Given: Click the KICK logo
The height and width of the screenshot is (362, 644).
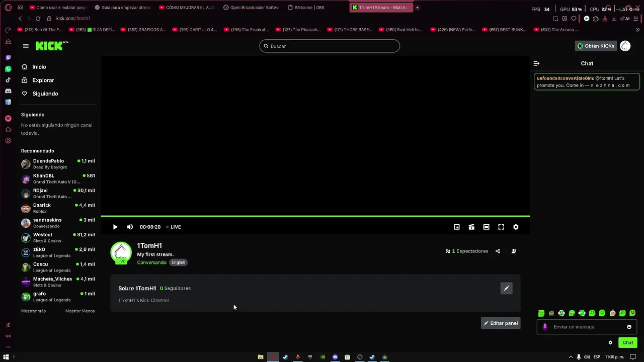Looking at the screenshot, I should (x=52, y=46).
